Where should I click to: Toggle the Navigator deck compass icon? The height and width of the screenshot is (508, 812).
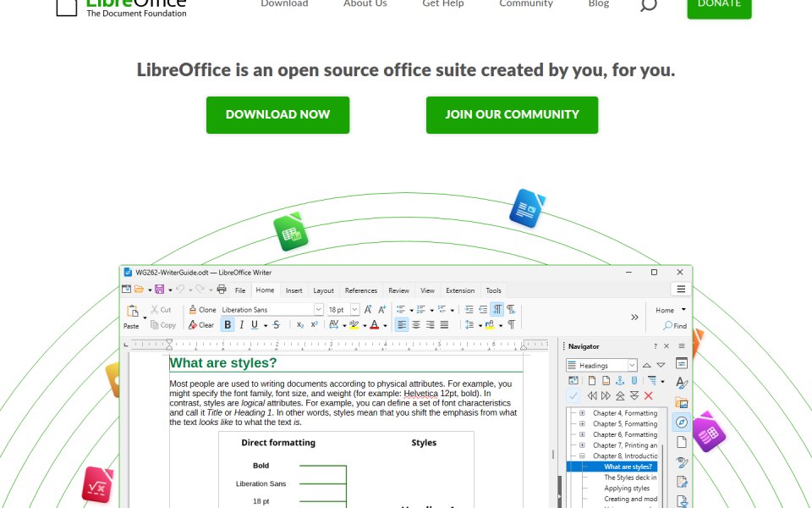pyautogui.click(x=682, y=422)
